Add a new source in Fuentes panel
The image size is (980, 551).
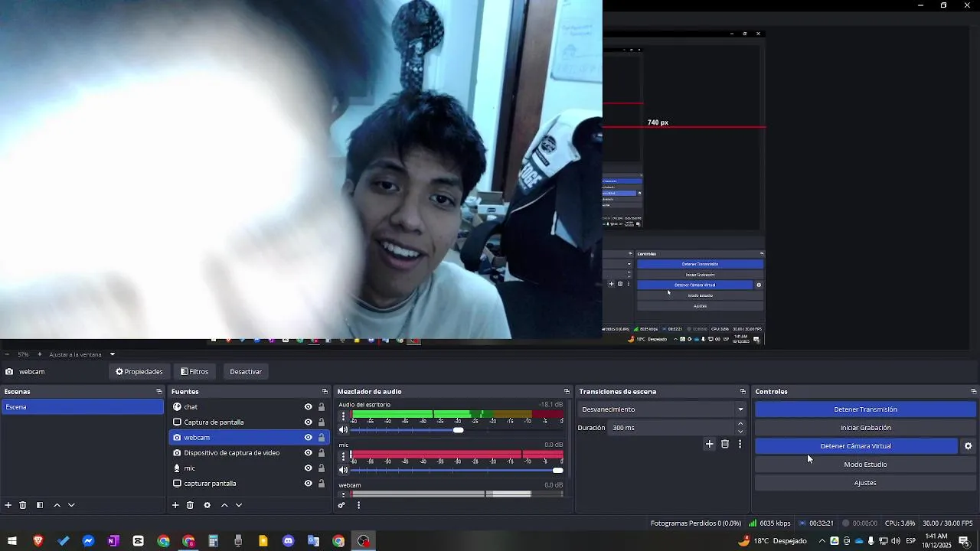(175, 505)
